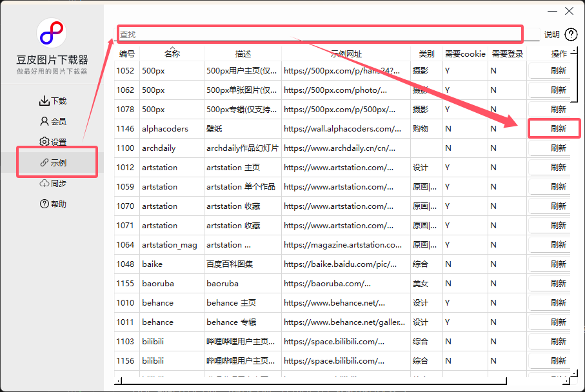Image resolution: width=585 pixels, height=392 pixels.
Task: Open the 说明 help question-mark icon
Action: click(571, 35)
